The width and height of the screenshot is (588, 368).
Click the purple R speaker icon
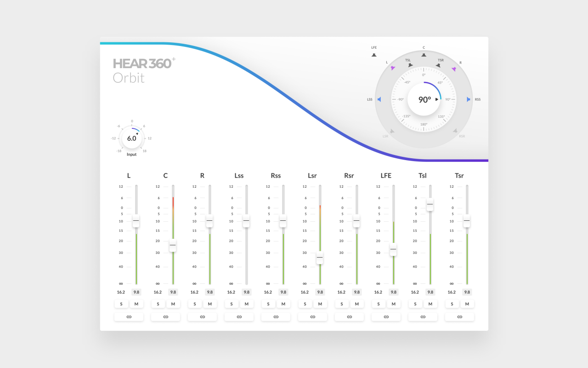[454, 69]
